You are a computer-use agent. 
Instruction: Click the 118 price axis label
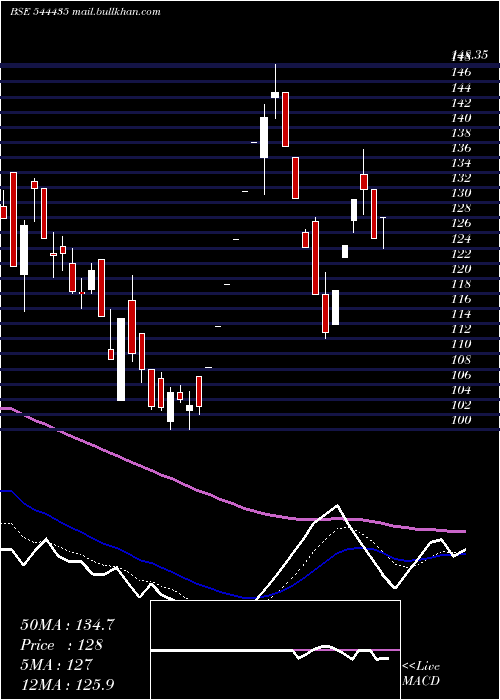click(462, 284)
